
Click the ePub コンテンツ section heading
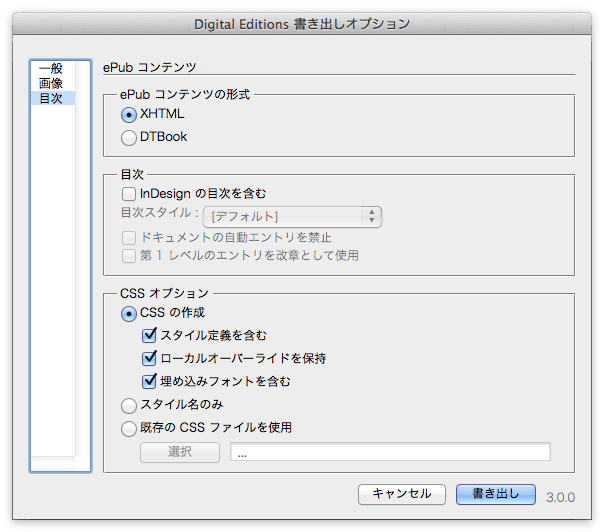click(150, 67)
